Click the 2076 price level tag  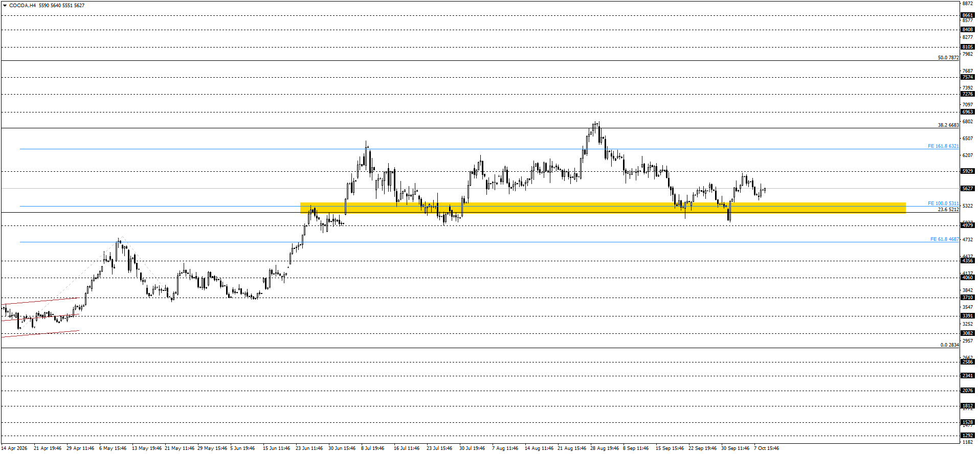coord(967,391)
